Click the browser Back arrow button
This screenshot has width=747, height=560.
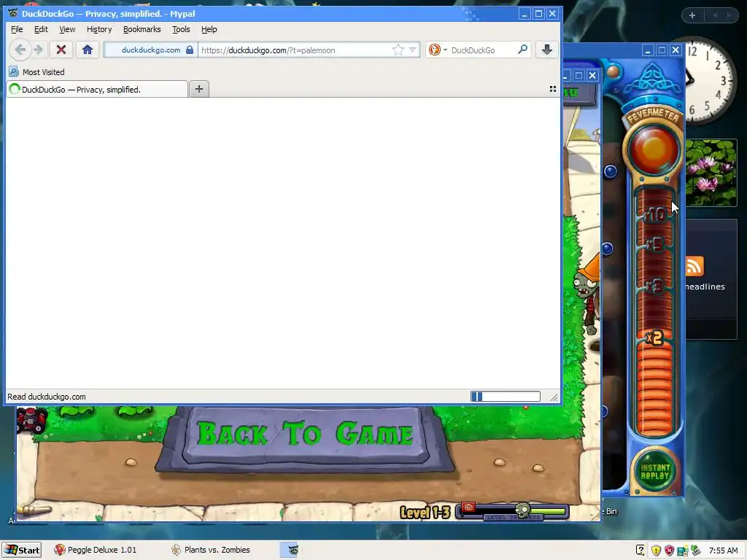coord(20,50)
